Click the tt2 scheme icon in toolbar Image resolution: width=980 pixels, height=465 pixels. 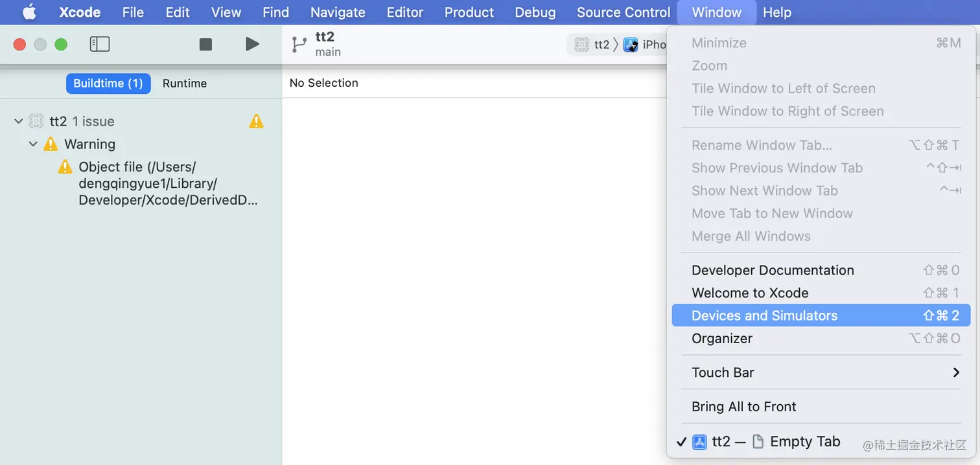pos(582,44)
